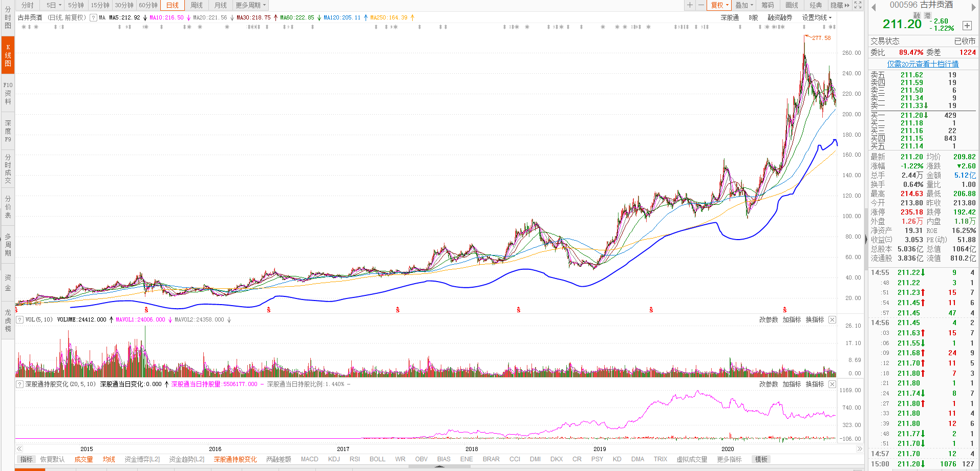This screenshot has width=980, height=471.
Task: Click the 港 Hong Kong connect badge
Action: tap(927, 15)
